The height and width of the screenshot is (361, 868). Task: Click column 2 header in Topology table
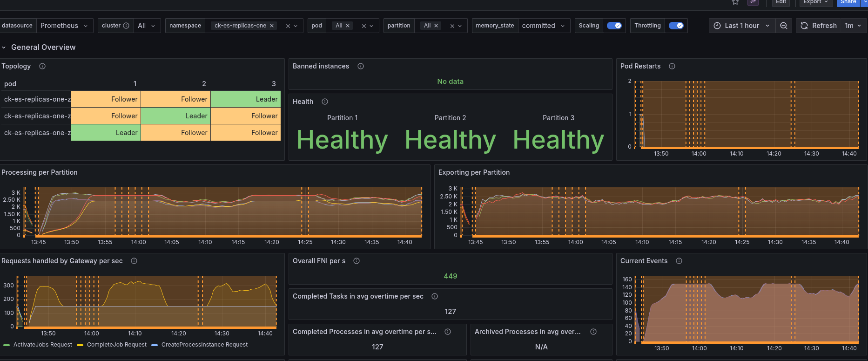pyautogui.click(x=204, y=84)
